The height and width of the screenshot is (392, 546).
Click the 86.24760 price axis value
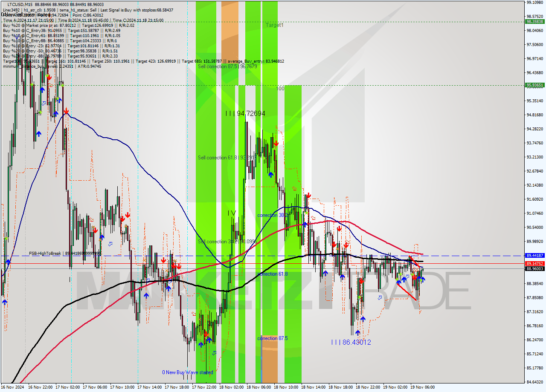pos(535,340)
